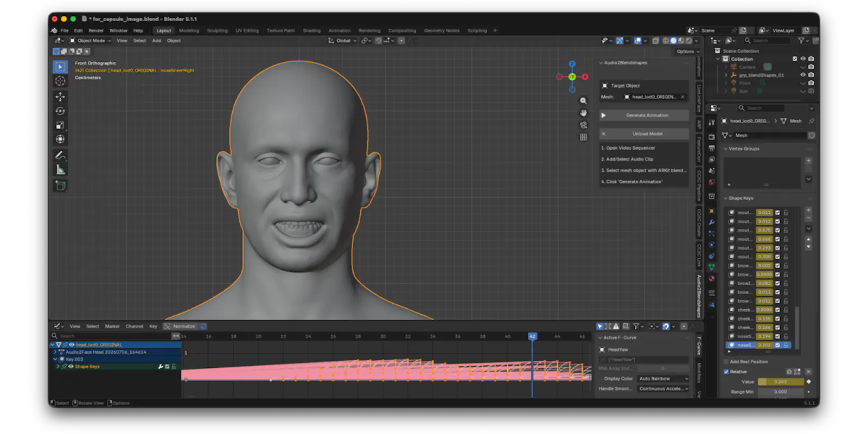Adjust the shape key Value slider
Viewport: 868px width, 434px height.
(x=781, y=382)
